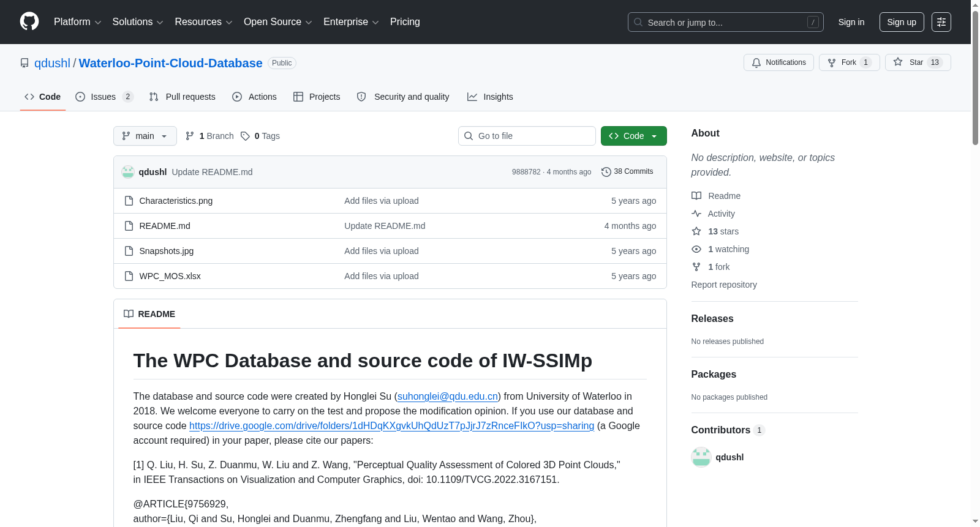This screenshot has width=980, height=527.
Task: Click the branch icon beside 1 Branch
Action: [190, 136]
